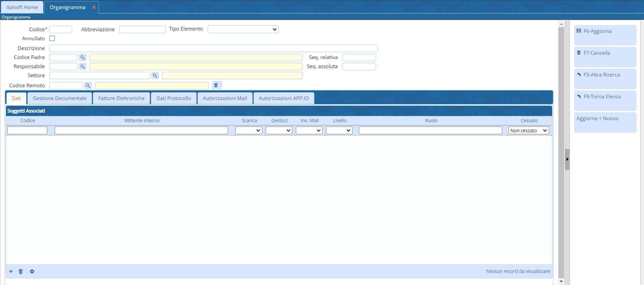The width and height of the screenshot is (644, 285).
Task: Click the Settore search magnifier icon
Action: [x=155, y=76]
